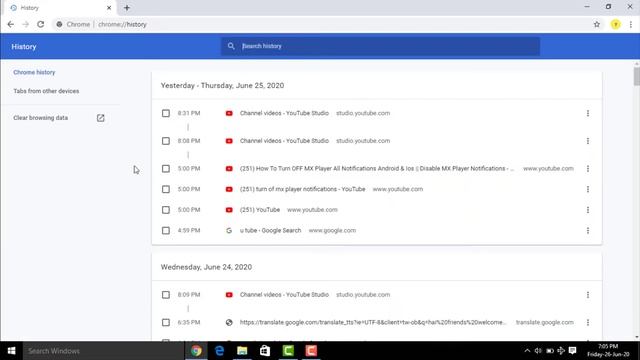Open Tabs from other devices
Image resolution: width=640 pixels, height=360 pixels.
tap(46, 91)
